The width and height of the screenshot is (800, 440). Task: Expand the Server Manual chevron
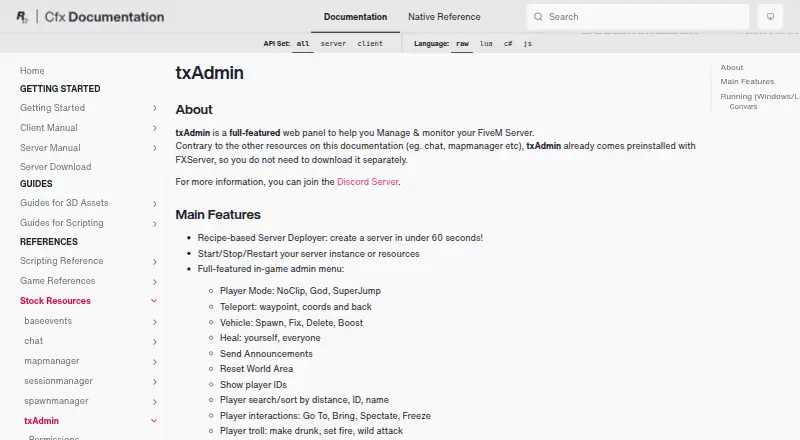click(x=154, y=148)
